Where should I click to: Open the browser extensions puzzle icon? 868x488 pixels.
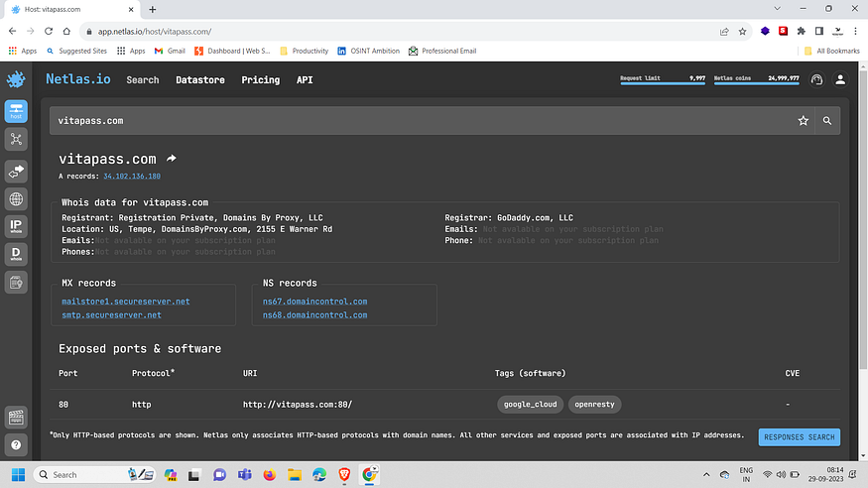(801, 32)
